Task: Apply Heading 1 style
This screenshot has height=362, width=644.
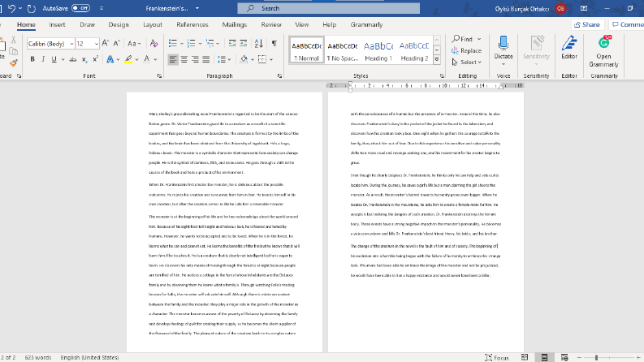Action: (378, 50)
